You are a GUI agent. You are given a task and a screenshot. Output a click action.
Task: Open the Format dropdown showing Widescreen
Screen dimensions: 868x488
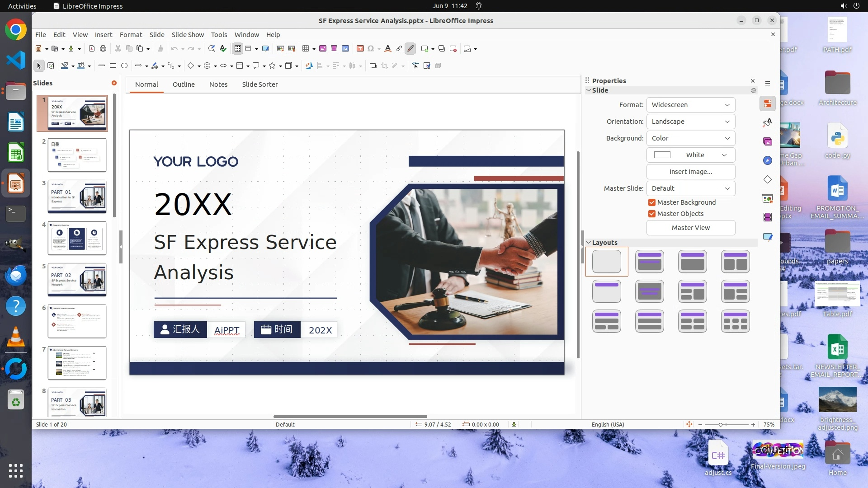pos(690,105)
